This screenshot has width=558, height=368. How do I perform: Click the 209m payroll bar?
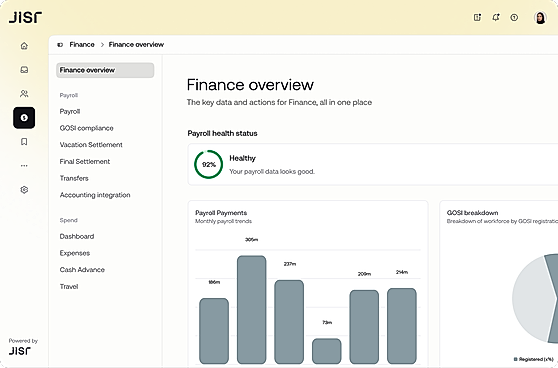click(364, 327)
